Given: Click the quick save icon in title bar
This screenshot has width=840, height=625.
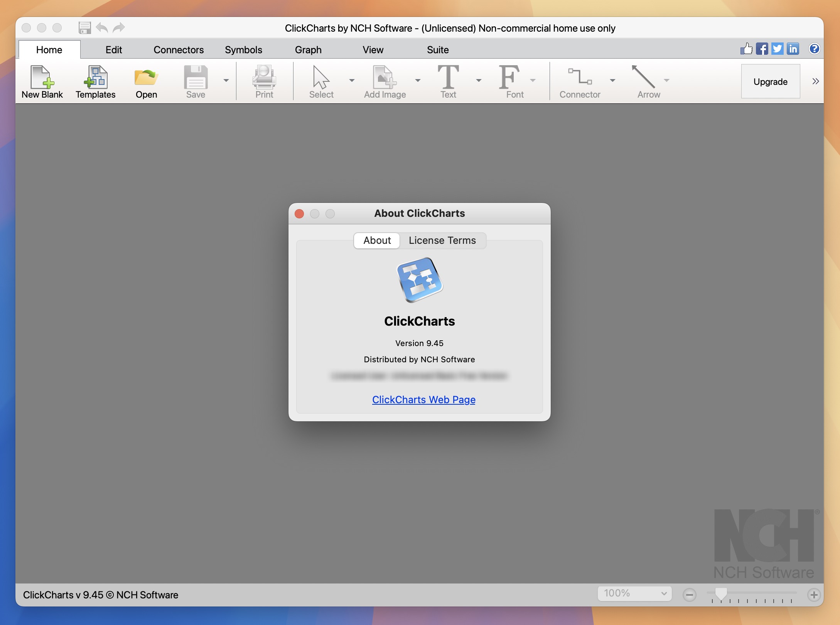Looking at the screenshot, I should 84,27.
